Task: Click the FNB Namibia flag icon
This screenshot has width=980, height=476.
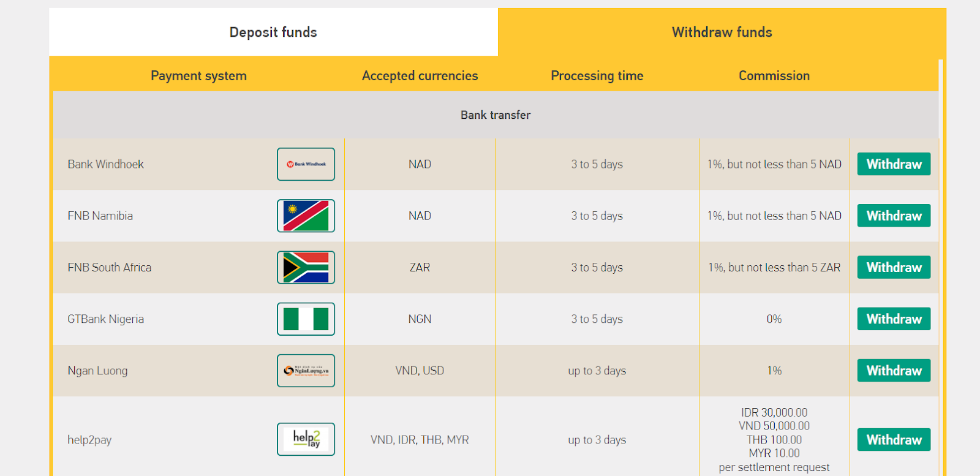Action: pyautogui.click(x=306, y=216)
